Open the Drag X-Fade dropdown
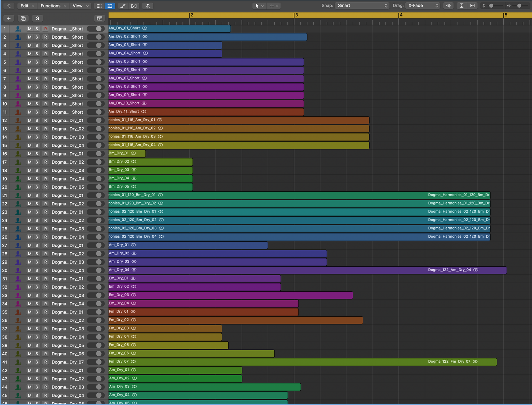The height and width of the screenshot is (405, 532). (422, 6)
